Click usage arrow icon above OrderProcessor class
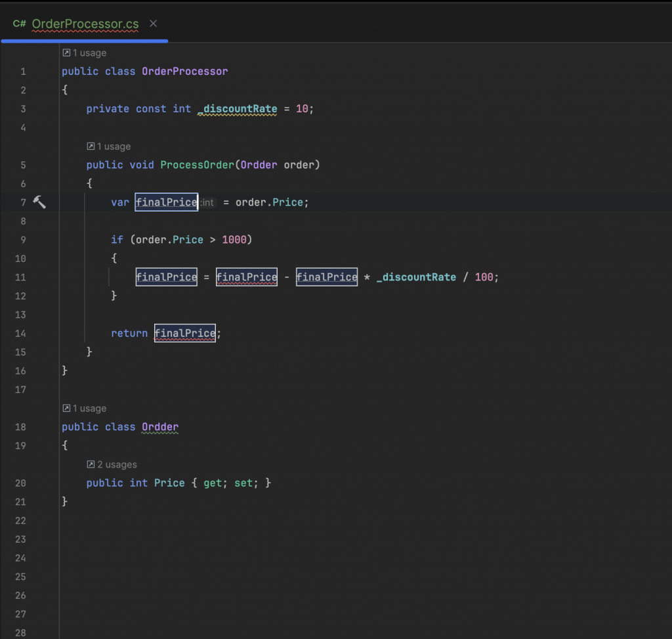This screenshot has height=639, width=672. pyautogui.click(x=66, y=53)
